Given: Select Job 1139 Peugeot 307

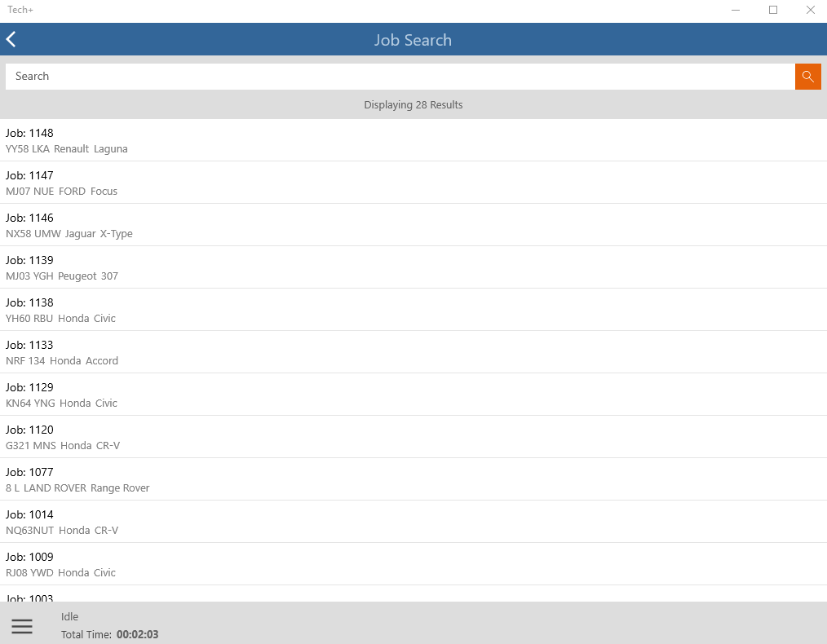Looking at the screenshot, I should pyautogui.click(x=413, y=267).
